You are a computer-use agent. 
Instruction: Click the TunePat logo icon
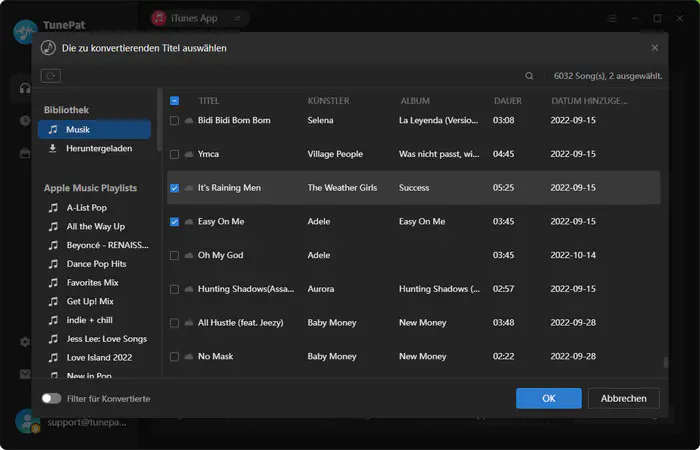pyautogui.click(x=25, y=32)
